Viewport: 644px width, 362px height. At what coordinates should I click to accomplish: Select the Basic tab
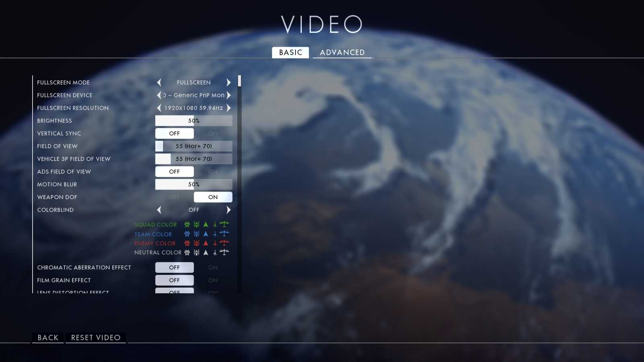click(x=290, y=53)
